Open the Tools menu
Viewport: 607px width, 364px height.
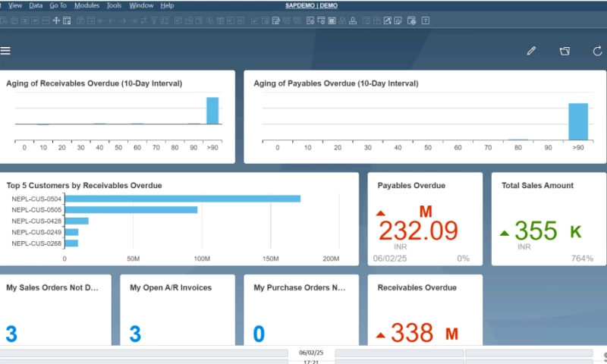[114, 5]
